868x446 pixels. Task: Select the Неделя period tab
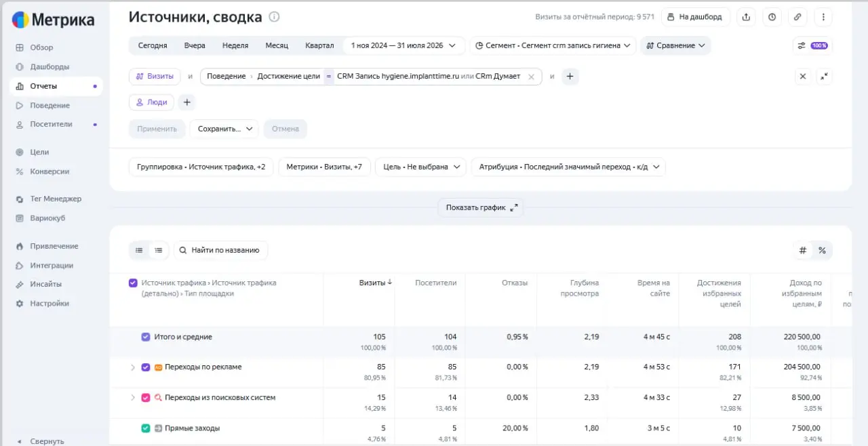pyautogui.click(x=235, y=45)
